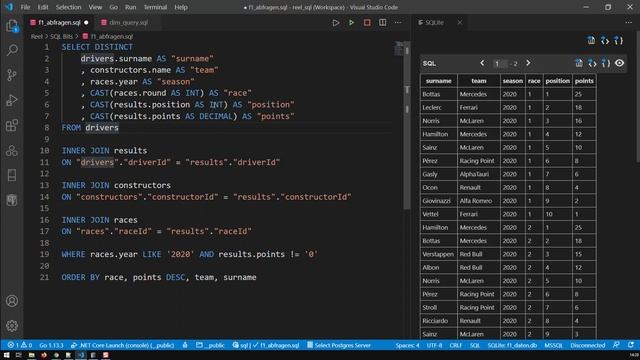This screenshot has width=640, height=360.
Task: Open the Help menu
Action: click(181, 7)
